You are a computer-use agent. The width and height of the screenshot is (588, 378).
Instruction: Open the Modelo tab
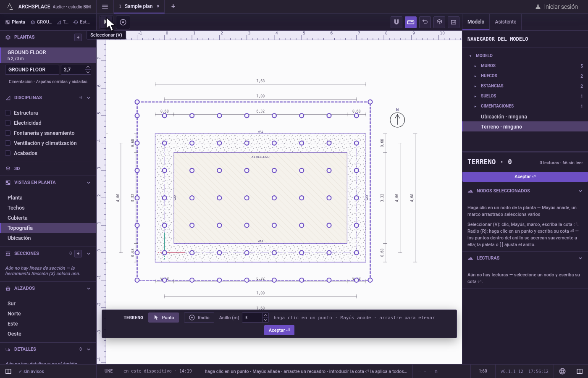(x=476, y=22)
